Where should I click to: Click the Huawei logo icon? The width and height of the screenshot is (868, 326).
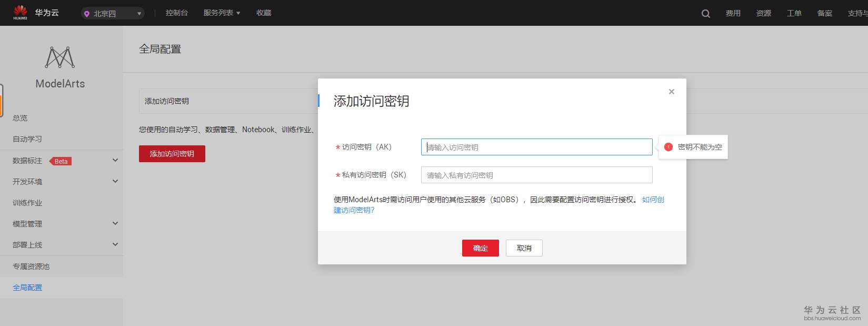(20, 12)
